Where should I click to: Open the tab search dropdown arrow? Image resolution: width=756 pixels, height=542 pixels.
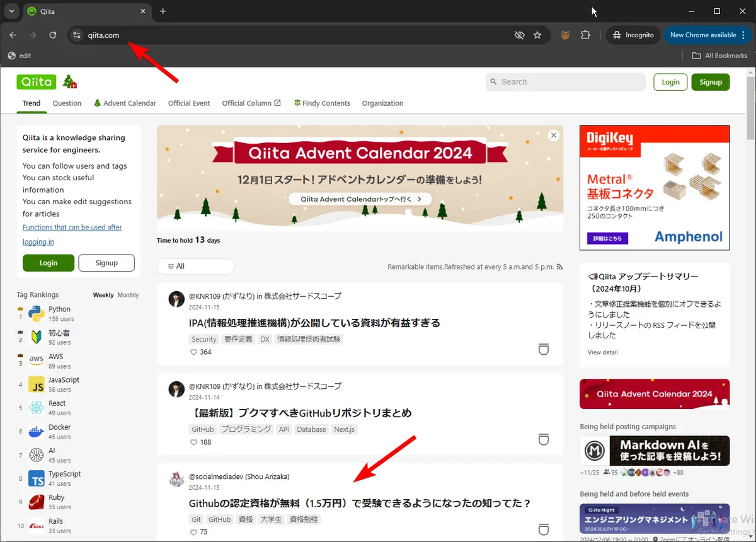(11, 11)
